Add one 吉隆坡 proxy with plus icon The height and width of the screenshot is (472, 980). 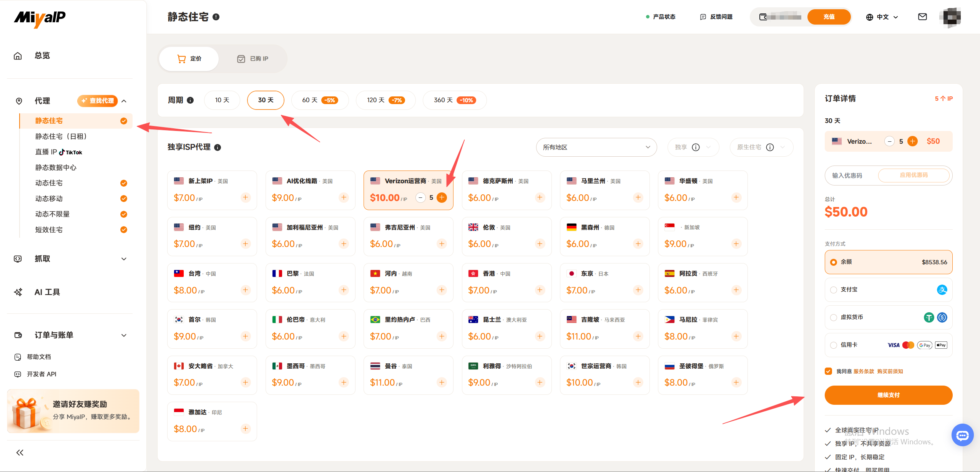pyautogui.click(x=638, y=336)
